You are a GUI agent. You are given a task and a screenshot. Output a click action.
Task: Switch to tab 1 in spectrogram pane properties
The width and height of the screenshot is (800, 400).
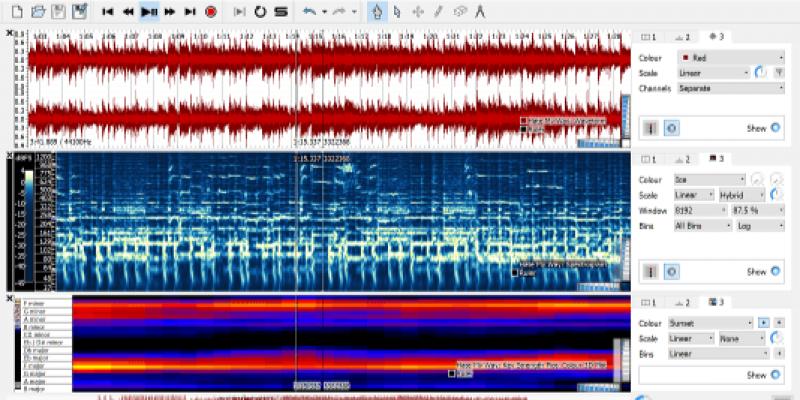coord(648,159)
